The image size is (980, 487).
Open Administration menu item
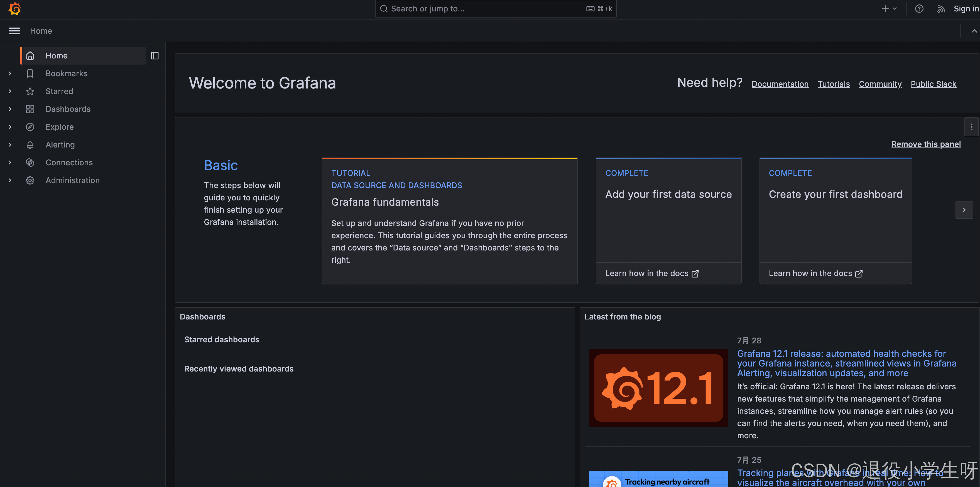tap(73, 181)
